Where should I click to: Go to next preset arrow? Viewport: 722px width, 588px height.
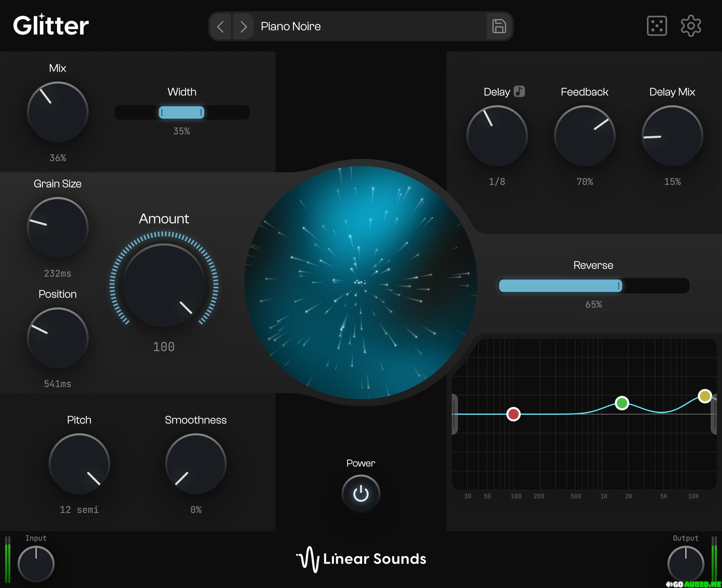(x=243, y=27)
